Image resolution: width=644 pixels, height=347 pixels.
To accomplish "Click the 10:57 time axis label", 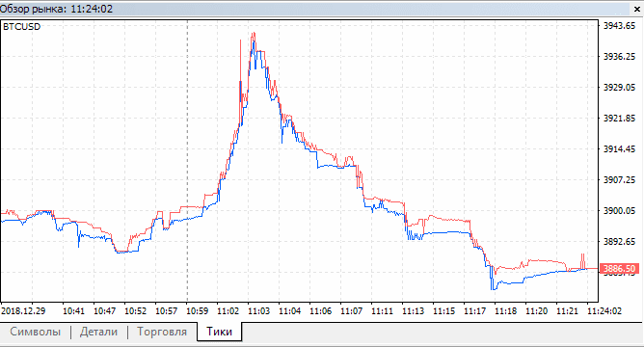I will point(167,311).
